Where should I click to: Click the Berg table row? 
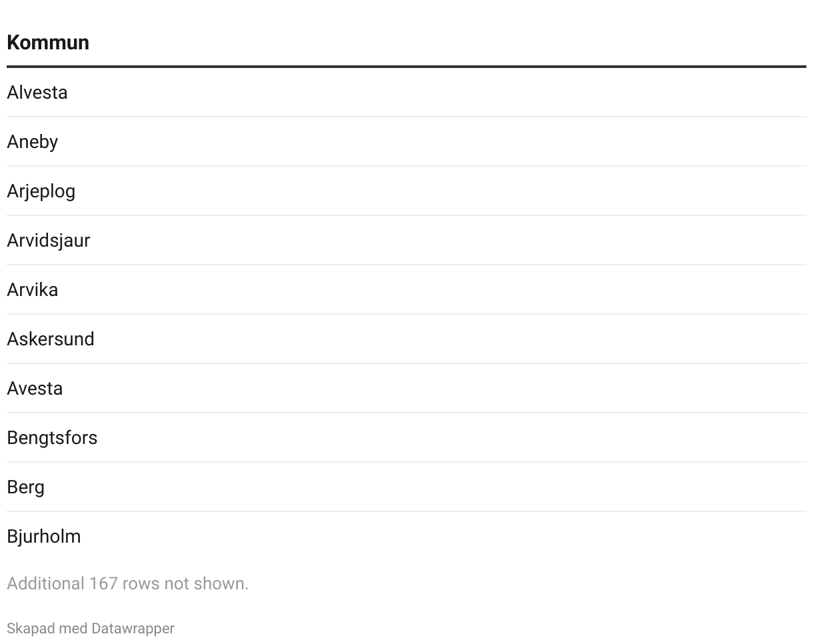pos(26,487)
